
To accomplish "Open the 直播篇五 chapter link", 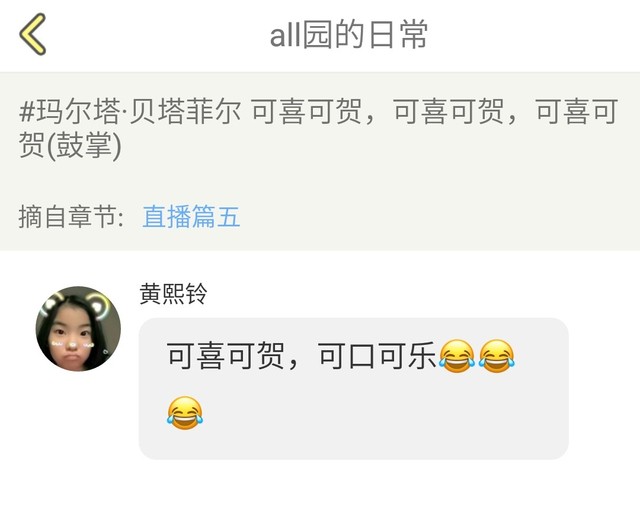I will [x=191, y=216].
